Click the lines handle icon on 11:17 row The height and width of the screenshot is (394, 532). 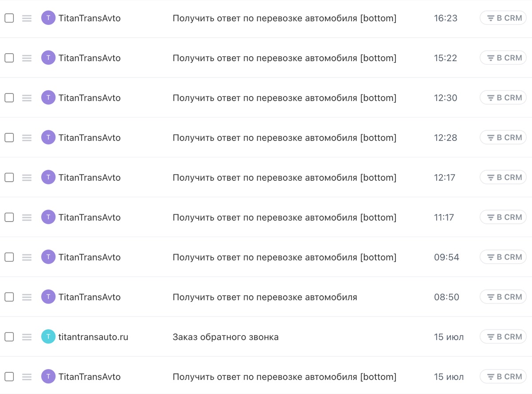point(27,218)
